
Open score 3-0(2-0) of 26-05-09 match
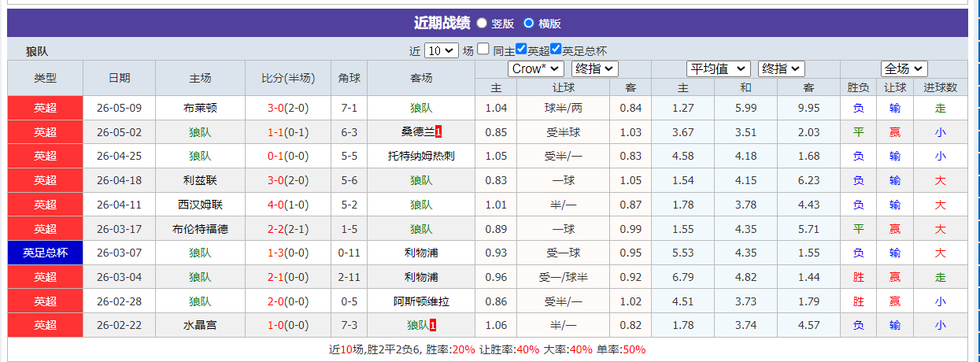(288, 108)
